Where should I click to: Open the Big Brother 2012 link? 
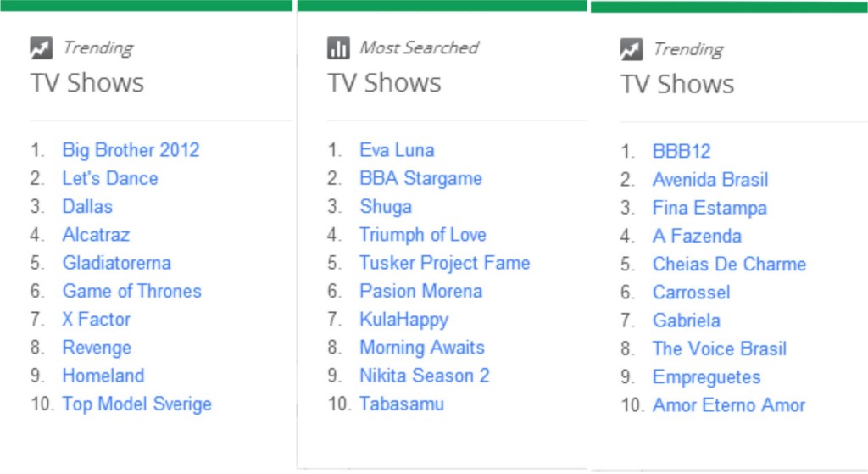coord(131,150)
